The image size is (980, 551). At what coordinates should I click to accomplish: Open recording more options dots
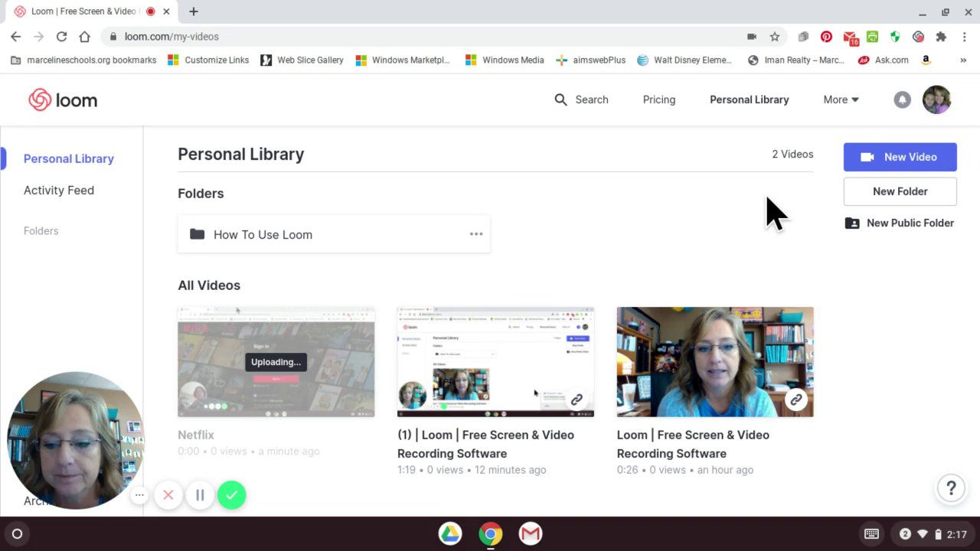[x=139, y=495]
